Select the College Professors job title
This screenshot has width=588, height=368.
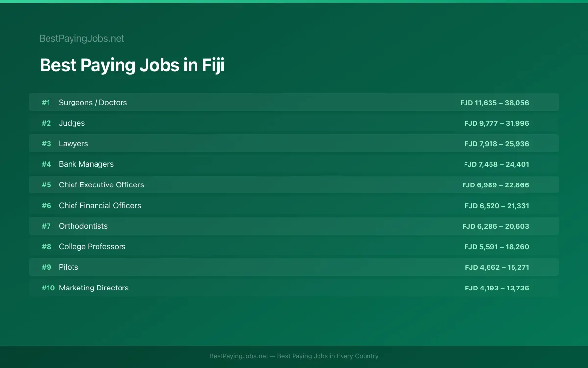point(92,247)
